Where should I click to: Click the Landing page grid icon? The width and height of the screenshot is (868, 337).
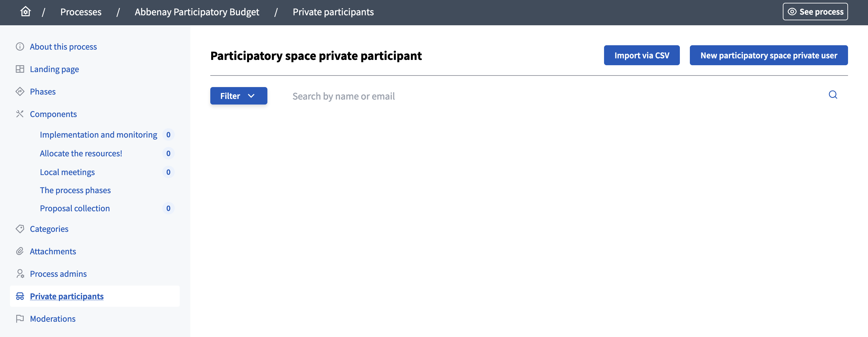point(20,69)
